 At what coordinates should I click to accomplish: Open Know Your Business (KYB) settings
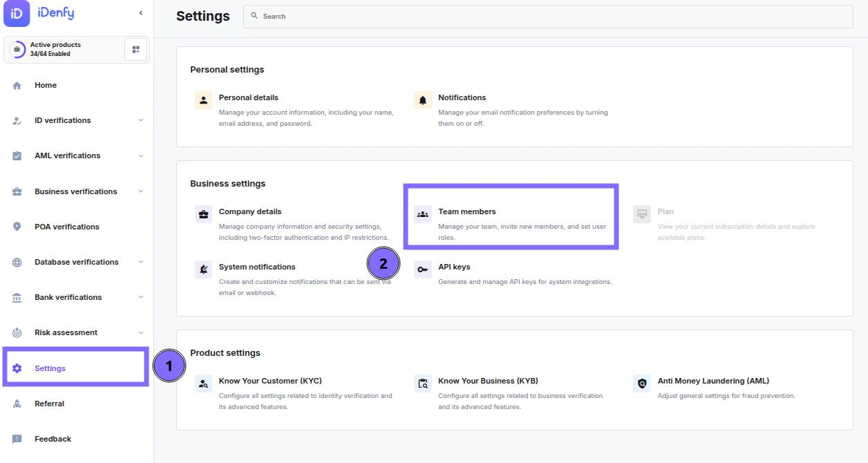pos(488,381)
